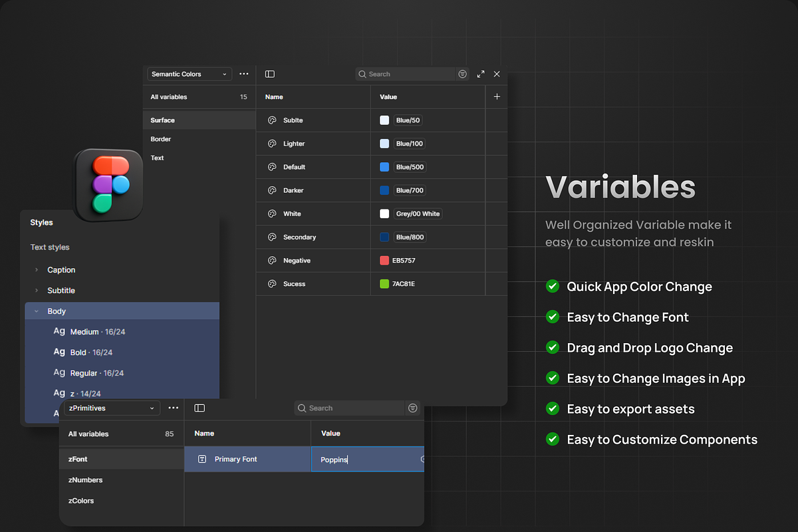Expand the variables panel to full screen
Viewport: 798px width, 532px height.
click(x=481, y=74)
